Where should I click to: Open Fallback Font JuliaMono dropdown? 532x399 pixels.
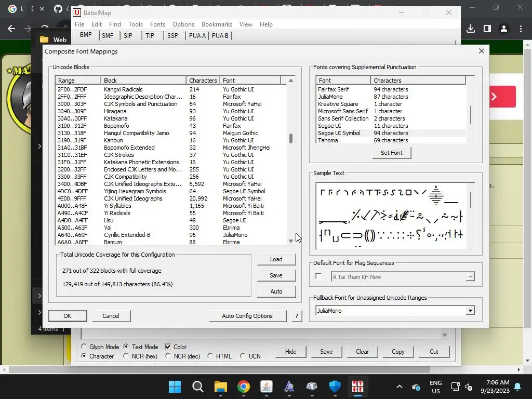coord(470,311)
